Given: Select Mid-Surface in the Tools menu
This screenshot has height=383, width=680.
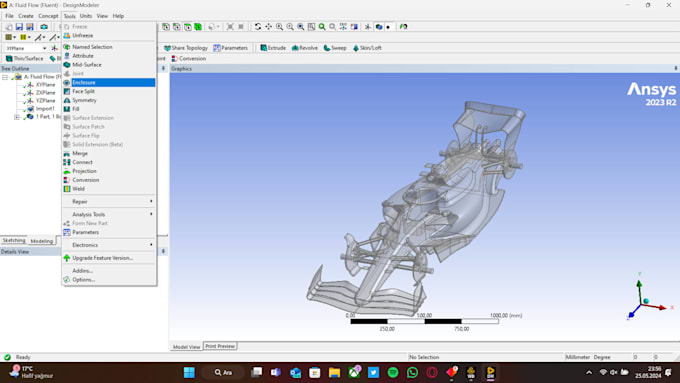Looking at the screenshot, I should (109, 65).
